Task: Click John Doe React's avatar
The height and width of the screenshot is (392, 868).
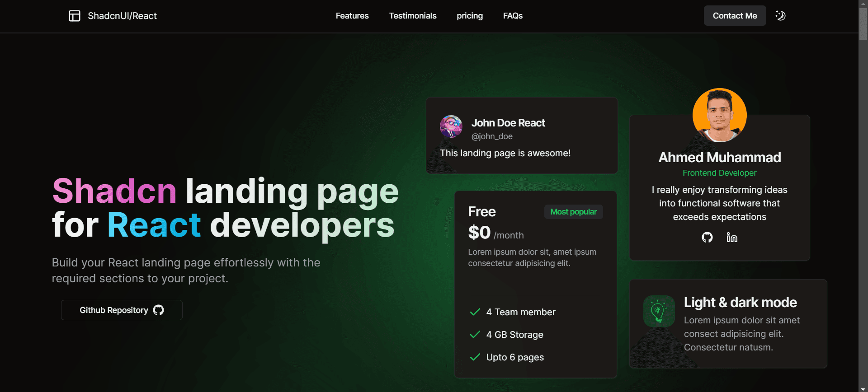Action: [451, 126]
